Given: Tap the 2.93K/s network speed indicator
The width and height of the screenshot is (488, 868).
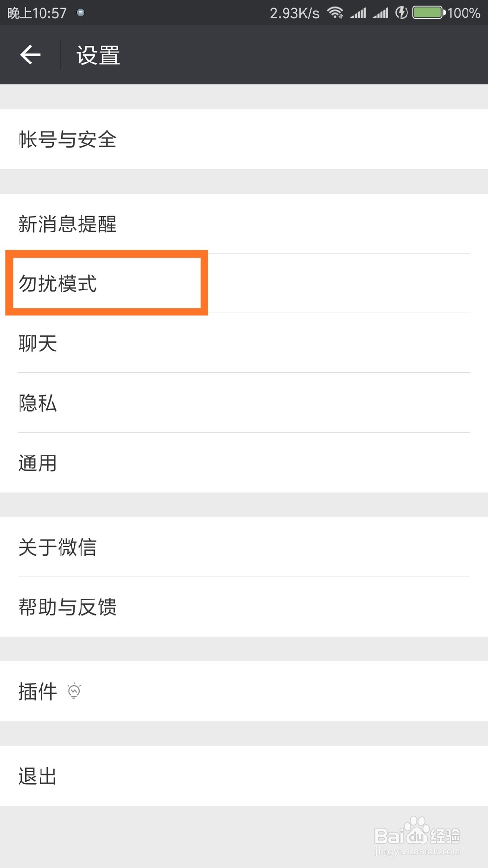Looking at the screenshot, I should click(x=295, y=13).
